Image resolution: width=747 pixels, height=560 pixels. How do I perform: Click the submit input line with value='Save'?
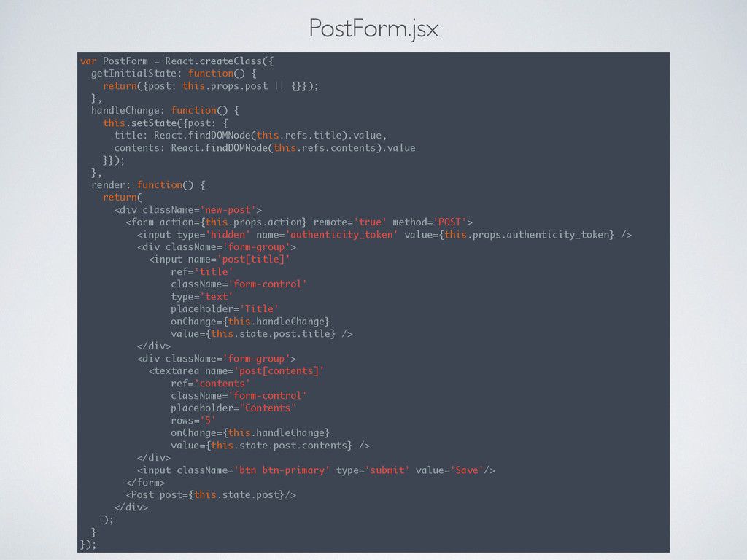pyautogui.click(x=317, y=470)
